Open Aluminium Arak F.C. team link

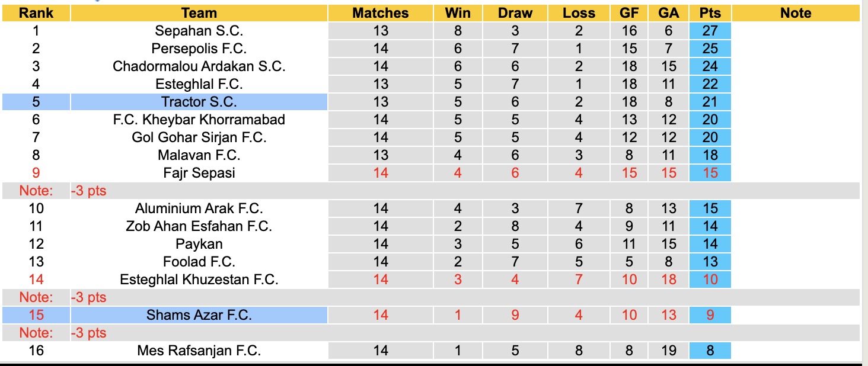pos(199,208)
